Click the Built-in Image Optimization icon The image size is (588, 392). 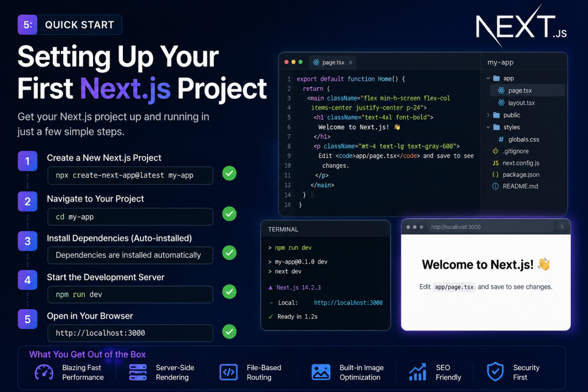coord(321,372)
